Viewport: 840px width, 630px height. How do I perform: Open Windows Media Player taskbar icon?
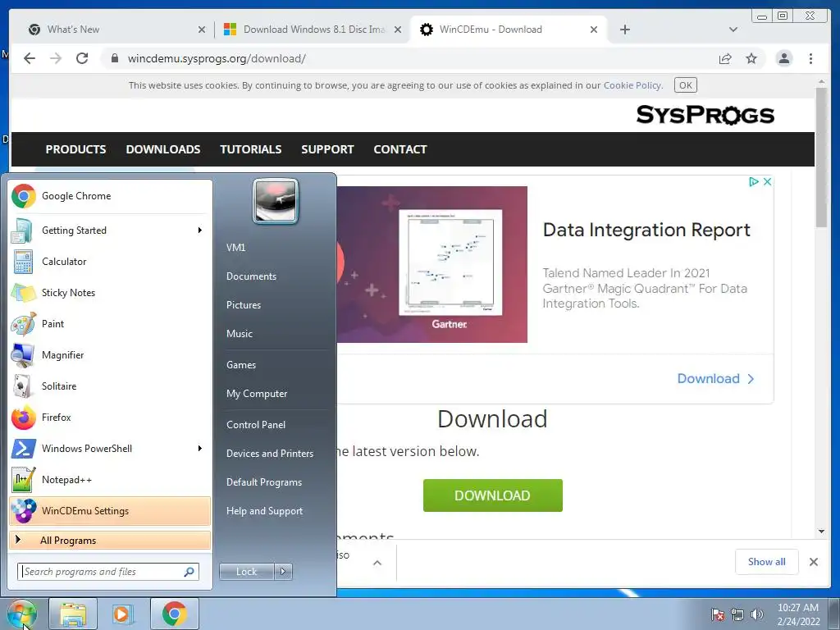pos(123,614)
